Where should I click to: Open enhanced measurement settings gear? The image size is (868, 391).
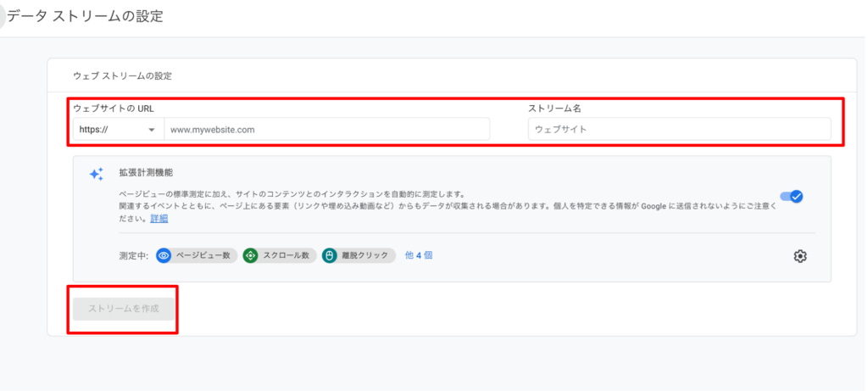click(x=800, y=256)
